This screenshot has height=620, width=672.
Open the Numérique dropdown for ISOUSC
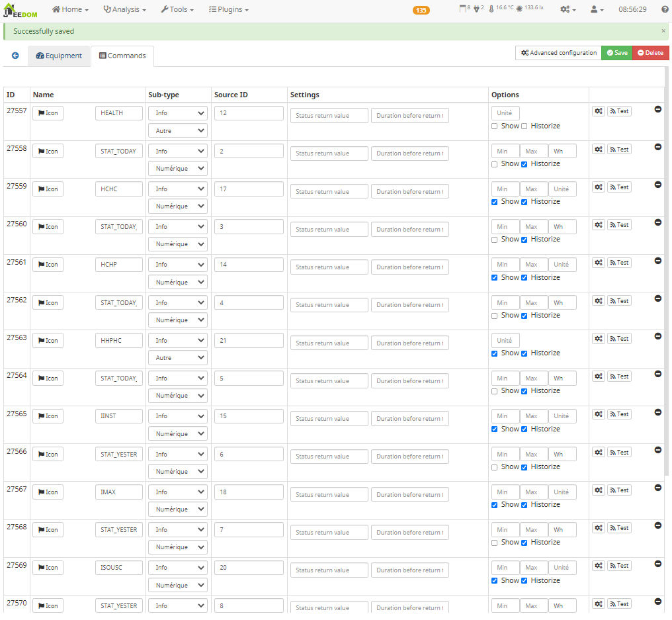(x=177, y=586)
